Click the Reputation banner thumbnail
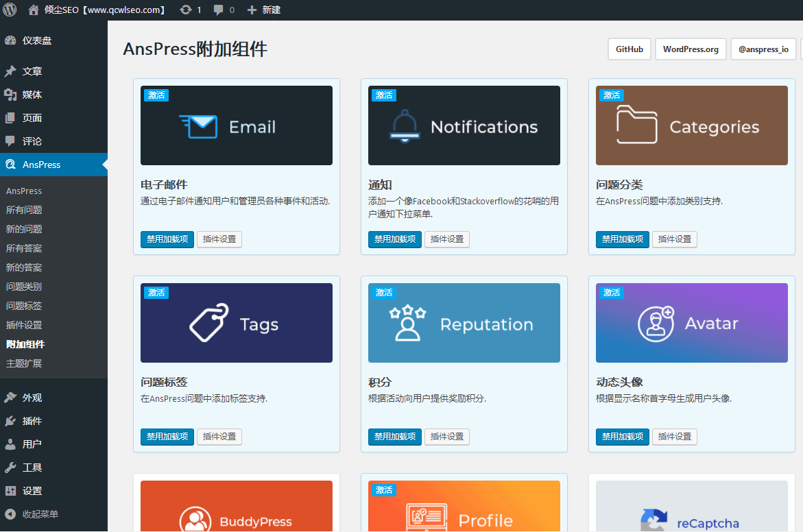Image resolution: width=803 pixels, height=532 pixels. click(x=464, y=323)
